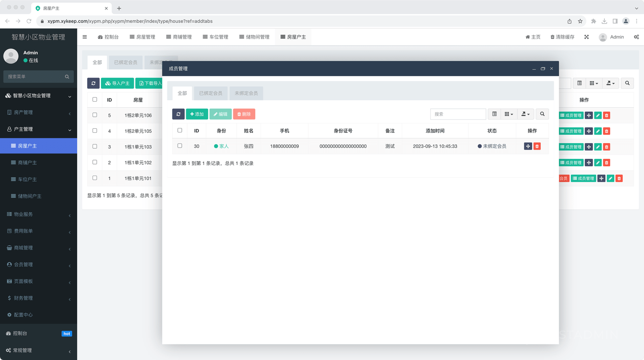Refresh the 房屋户主 background table
644x360 pixels.
click(93, 83)
